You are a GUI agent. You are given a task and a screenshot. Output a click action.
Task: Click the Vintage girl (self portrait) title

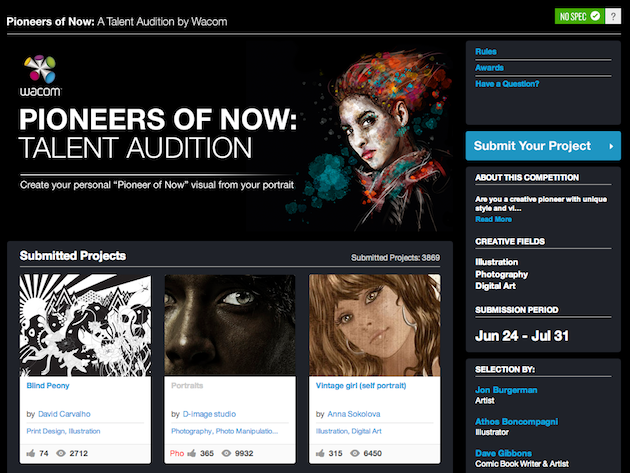click(361, 386)
